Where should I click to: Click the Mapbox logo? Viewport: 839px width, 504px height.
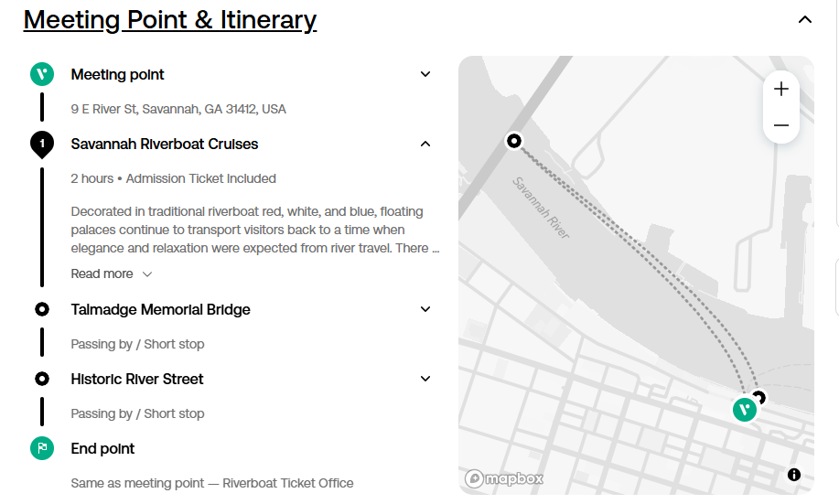pyautogui.click(x=503, y=478)
